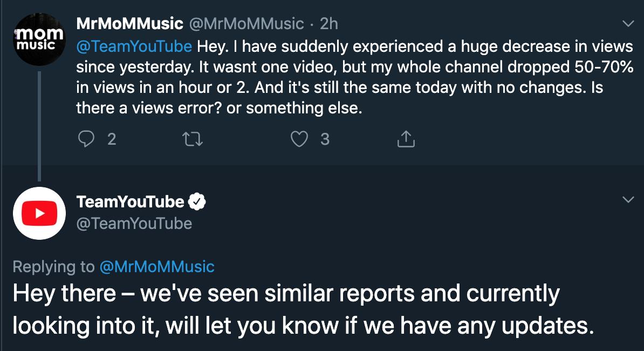The width and height of the screenshot is (644, 351).
Task: Expand the TeamYouTube reply options chevron
Action: click(x=628, y=200)
